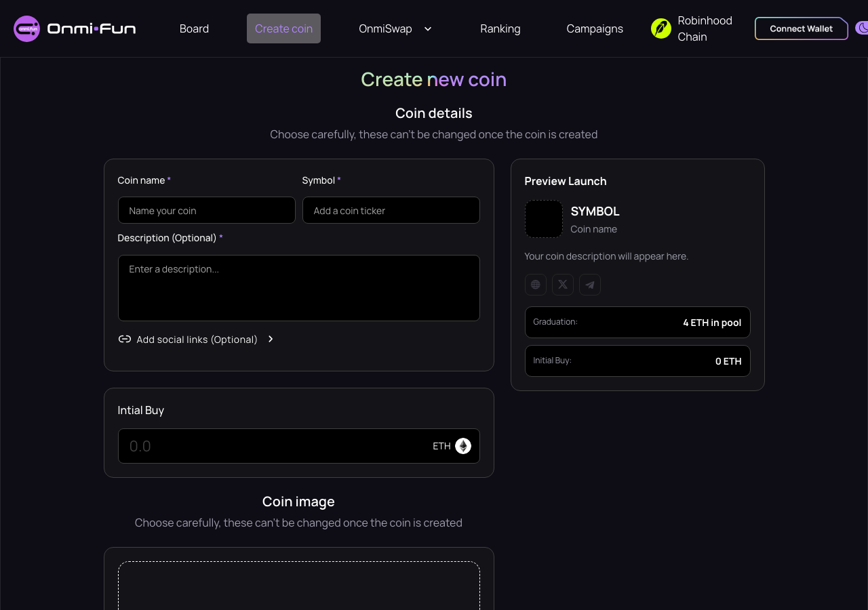
Task: Click the "Coin details" heading
Action: [x=434, y=113]
